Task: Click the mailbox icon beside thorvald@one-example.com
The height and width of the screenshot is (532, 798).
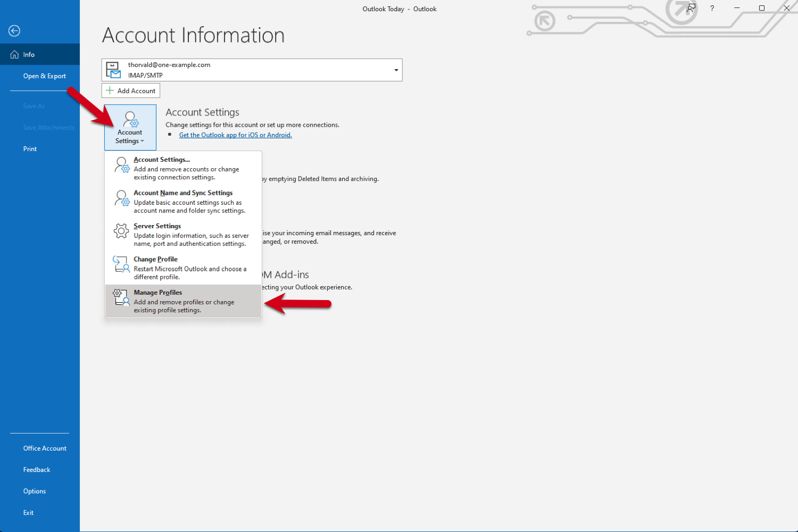Action: pos(113,69)
